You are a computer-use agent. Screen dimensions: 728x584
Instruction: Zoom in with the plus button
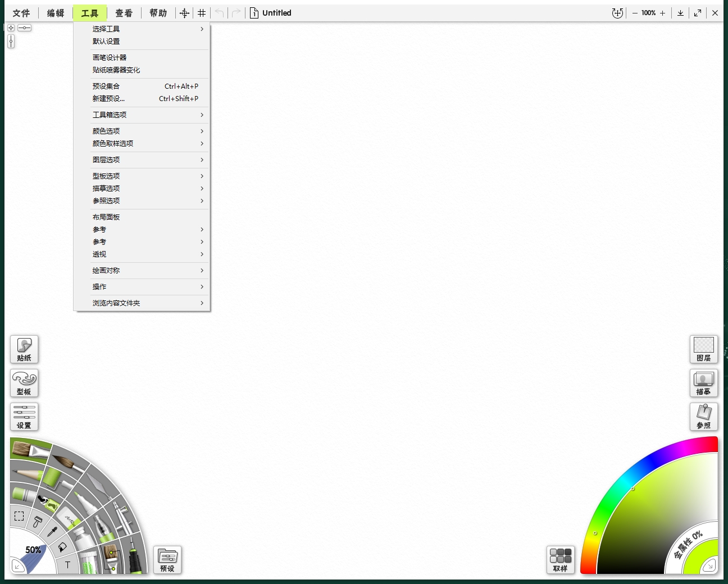(663, 13)
